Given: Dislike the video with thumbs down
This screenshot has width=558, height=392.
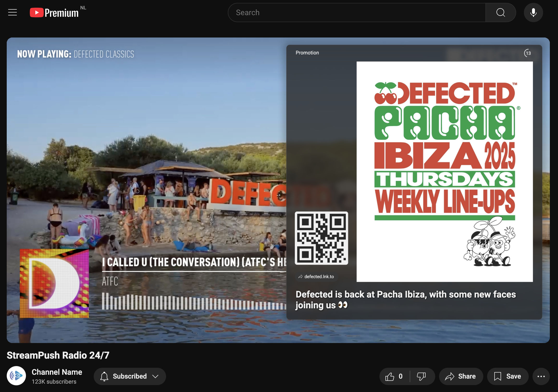Looking at the screenshot, I should click(x=422, y=376).
